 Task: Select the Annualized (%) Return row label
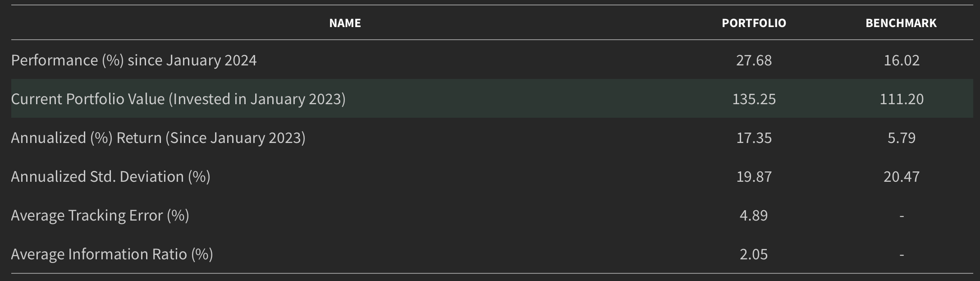click(158, 138)
